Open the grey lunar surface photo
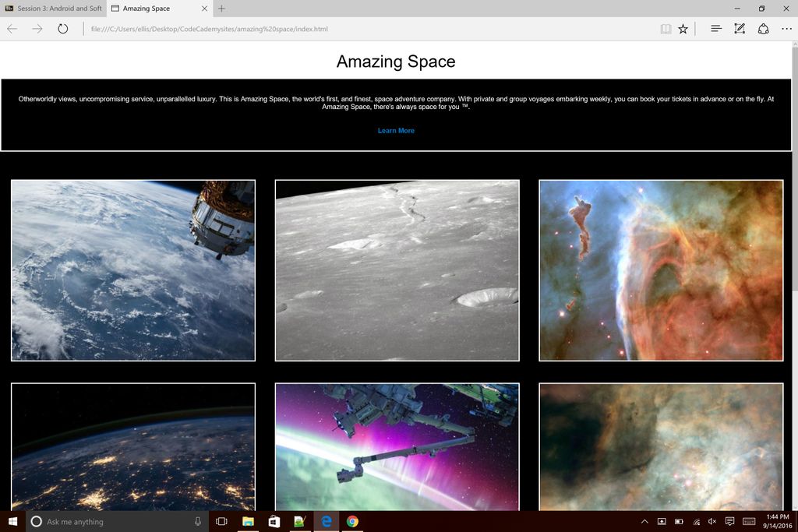This screenshot has width=798, height=532. pyautogui.click(x=397, y=270)
